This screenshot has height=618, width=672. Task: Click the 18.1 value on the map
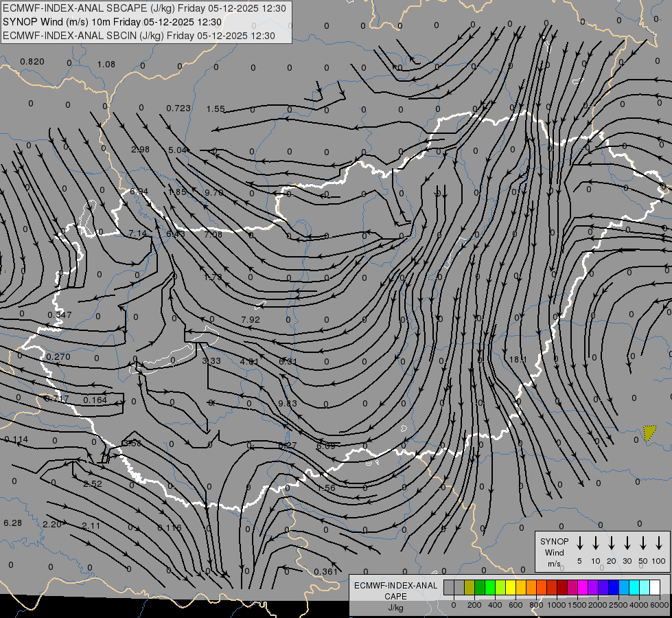518,359
